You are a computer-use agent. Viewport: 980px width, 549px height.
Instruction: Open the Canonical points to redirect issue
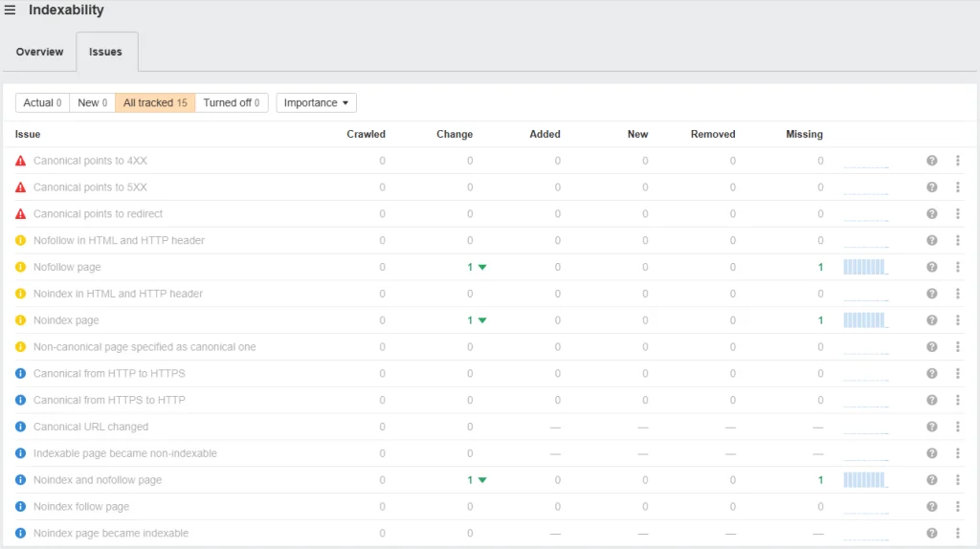click(98, 214)
